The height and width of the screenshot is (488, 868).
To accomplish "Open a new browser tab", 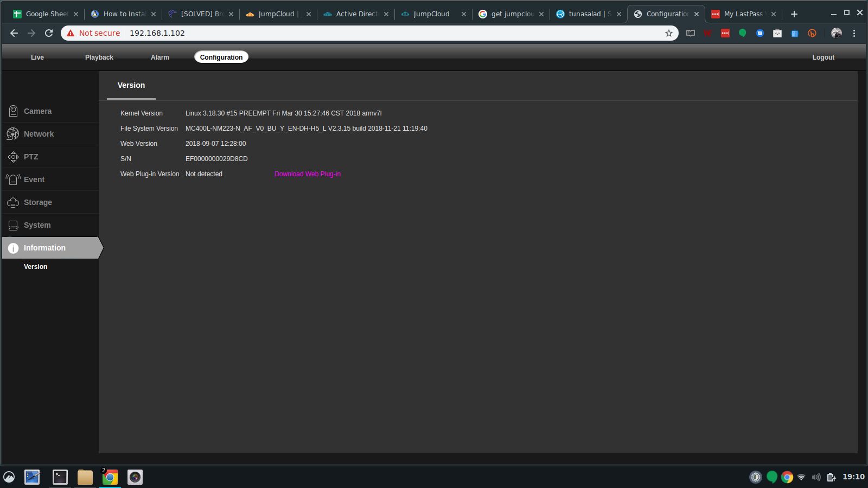I will pos(794,14).
